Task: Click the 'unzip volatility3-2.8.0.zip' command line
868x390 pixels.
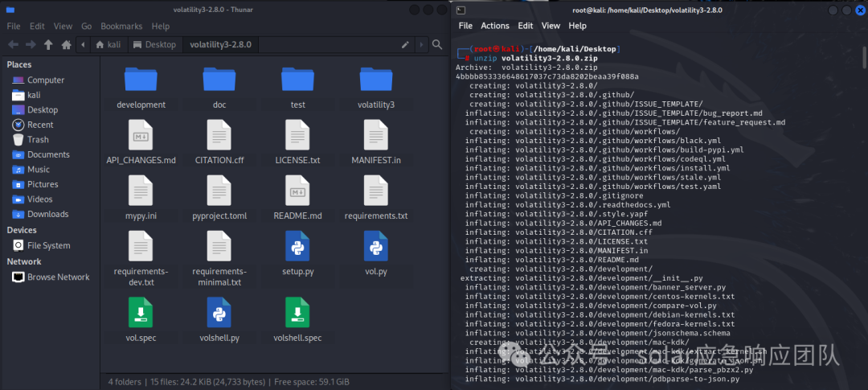Action: (x=536, y=58)
